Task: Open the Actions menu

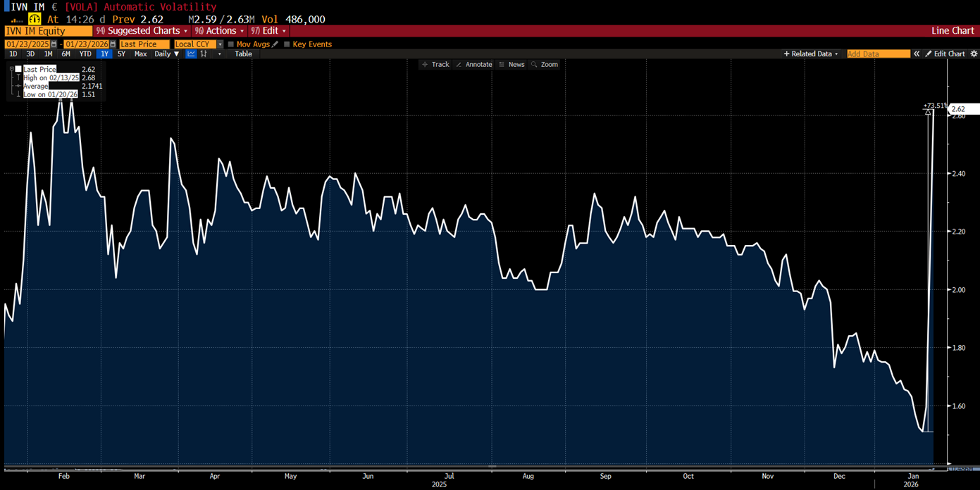Action: tap(219, 31)
